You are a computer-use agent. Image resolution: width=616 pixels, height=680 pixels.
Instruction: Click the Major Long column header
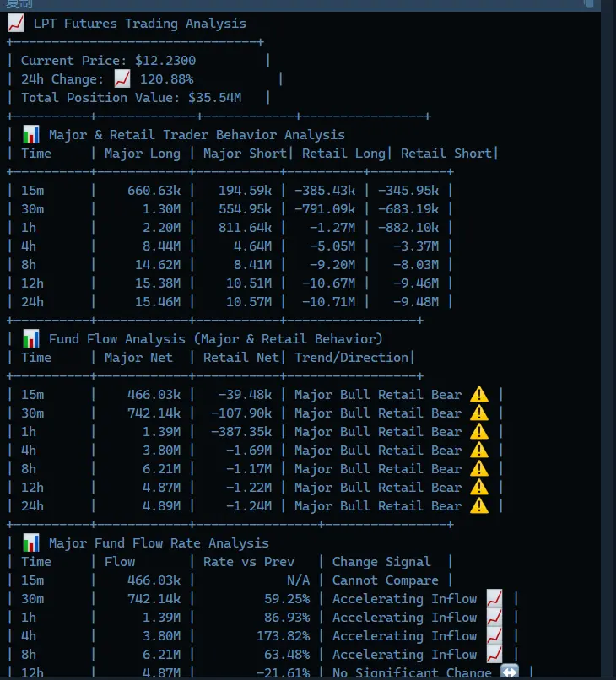143,154
